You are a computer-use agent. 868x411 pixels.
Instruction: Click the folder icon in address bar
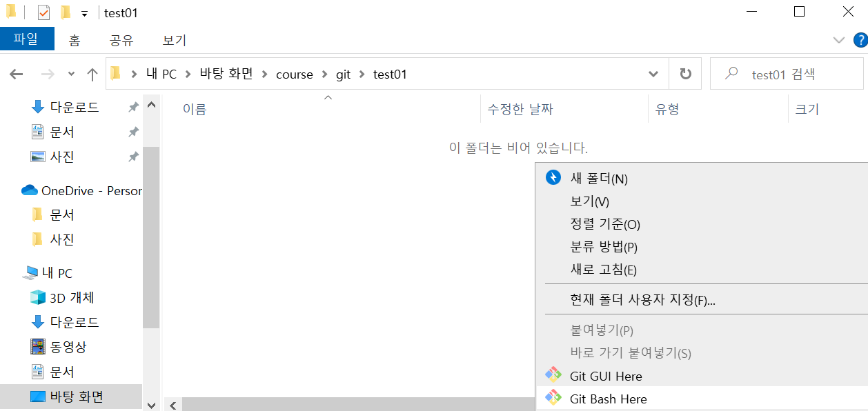pos(115,73)
